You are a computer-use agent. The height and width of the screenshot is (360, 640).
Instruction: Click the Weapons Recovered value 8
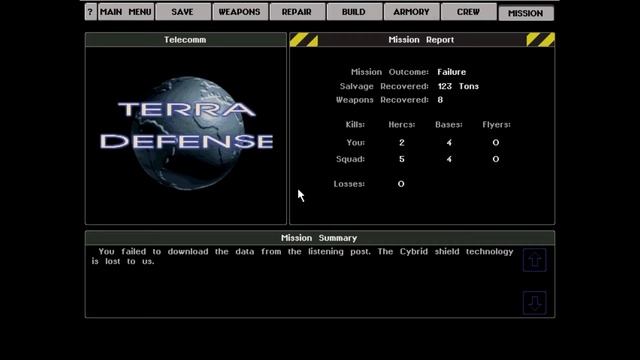(440, 100)
